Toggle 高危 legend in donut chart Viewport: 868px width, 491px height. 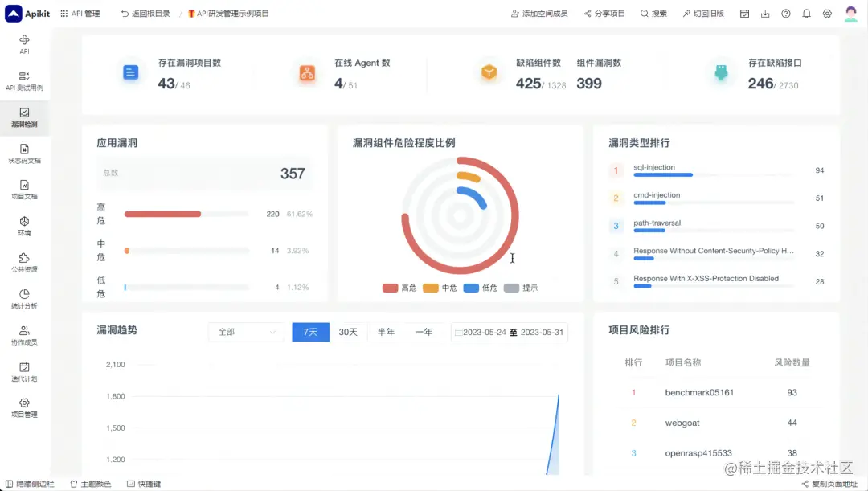tap(399, 288)
